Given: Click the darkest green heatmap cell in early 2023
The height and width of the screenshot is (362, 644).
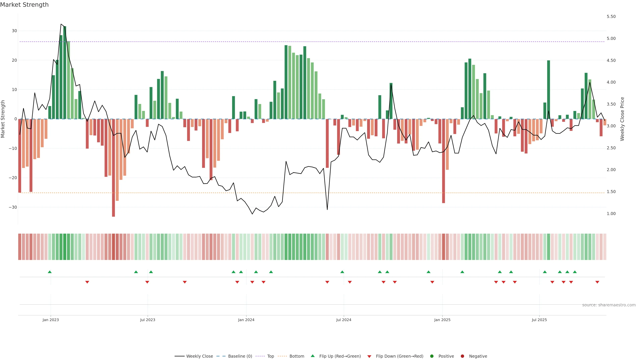Looking at the screenshot, I should point(65,247).
